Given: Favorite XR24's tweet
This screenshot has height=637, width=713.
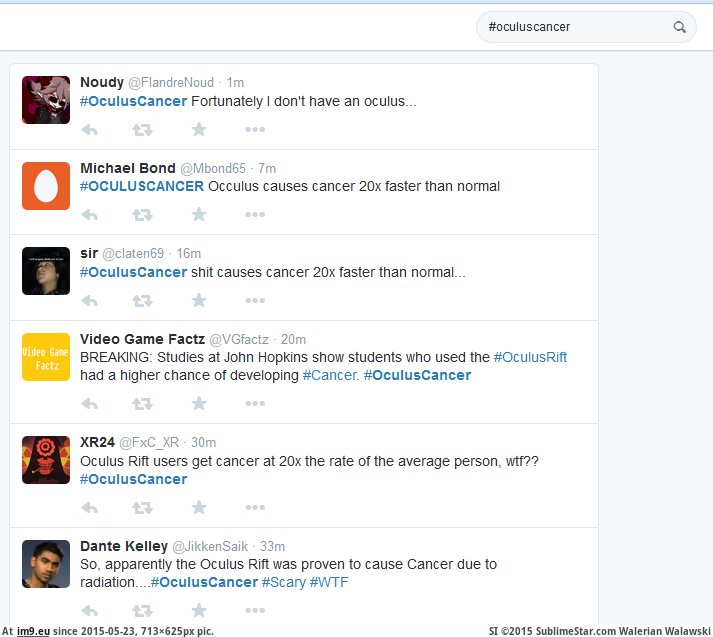Looking at the screenshot, I should [199, 507].
